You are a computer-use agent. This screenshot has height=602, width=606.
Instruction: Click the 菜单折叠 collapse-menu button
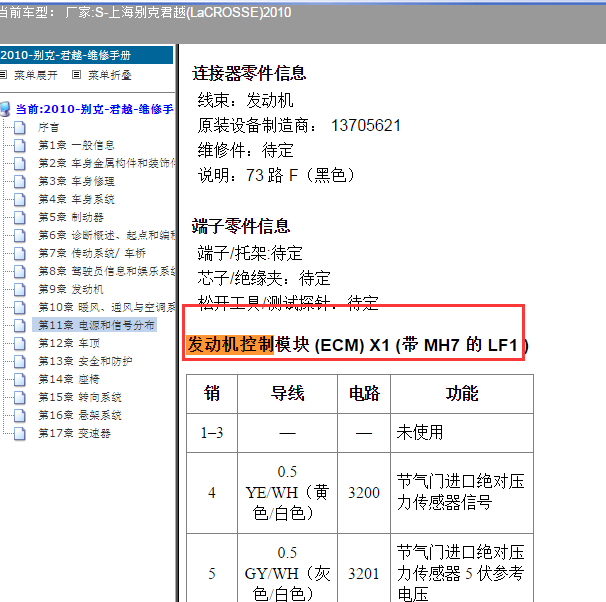tap(109, 75)
